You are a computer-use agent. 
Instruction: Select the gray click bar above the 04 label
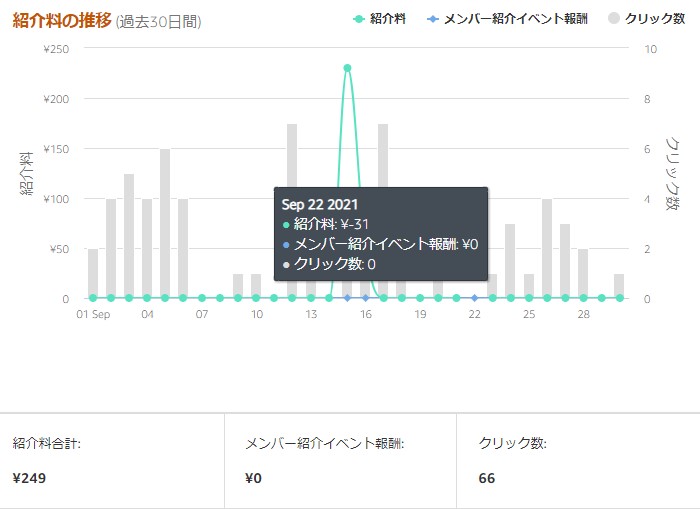(147, 248)
